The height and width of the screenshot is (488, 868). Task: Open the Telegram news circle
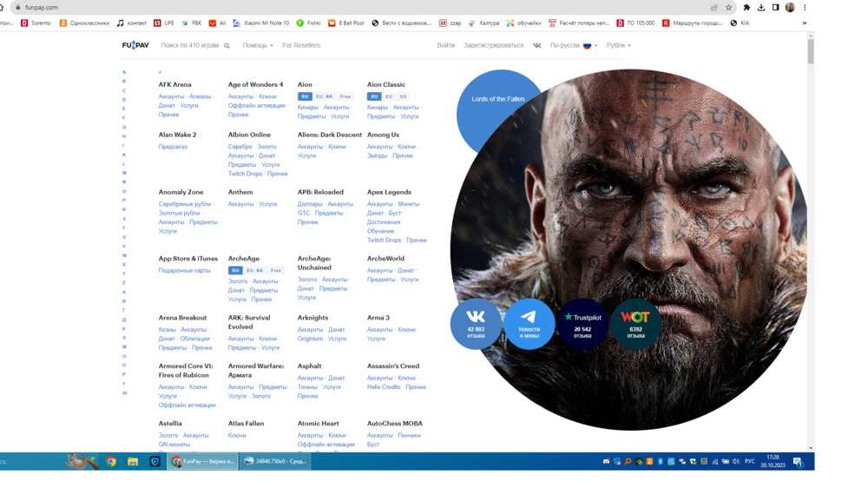tap(529, 324)
